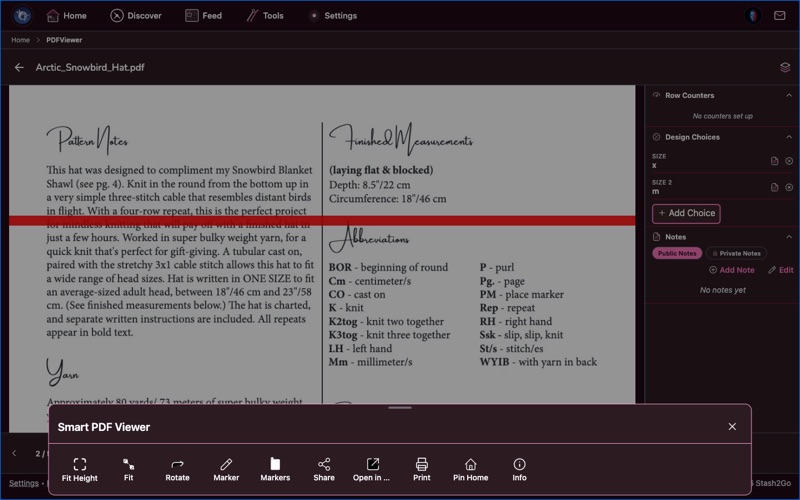This screenshot has height=500, width=800.
Task: Open the layers stack icon
Action: tap(785, 67)
